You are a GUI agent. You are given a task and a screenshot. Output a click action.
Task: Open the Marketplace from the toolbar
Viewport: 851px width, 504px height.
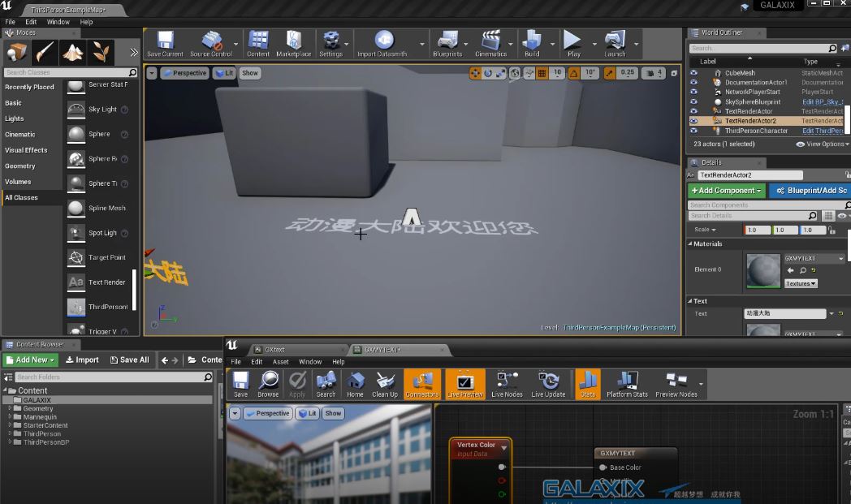pos(293,44)
